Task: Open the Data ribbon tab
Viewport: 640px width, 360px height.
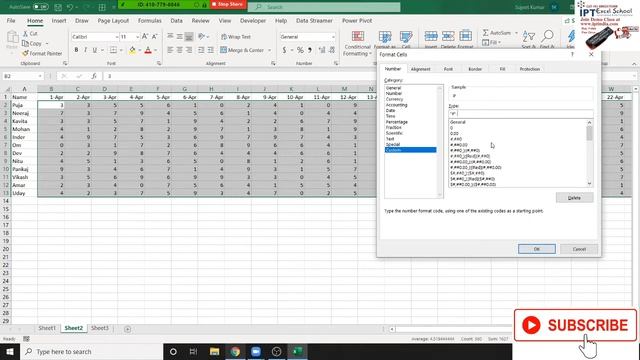Action: (x=176, y=20)
